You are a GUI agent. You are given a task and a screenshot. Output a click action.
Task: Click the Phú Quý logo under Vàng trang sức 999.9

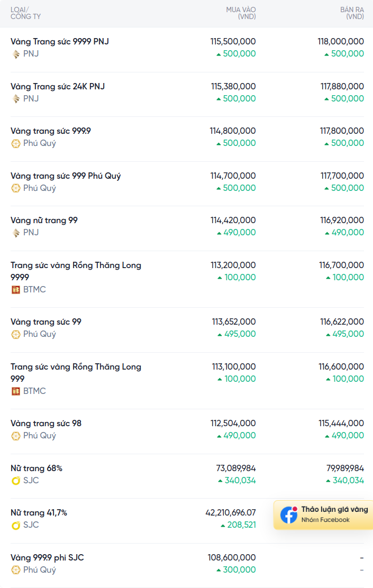click(16, 144)
